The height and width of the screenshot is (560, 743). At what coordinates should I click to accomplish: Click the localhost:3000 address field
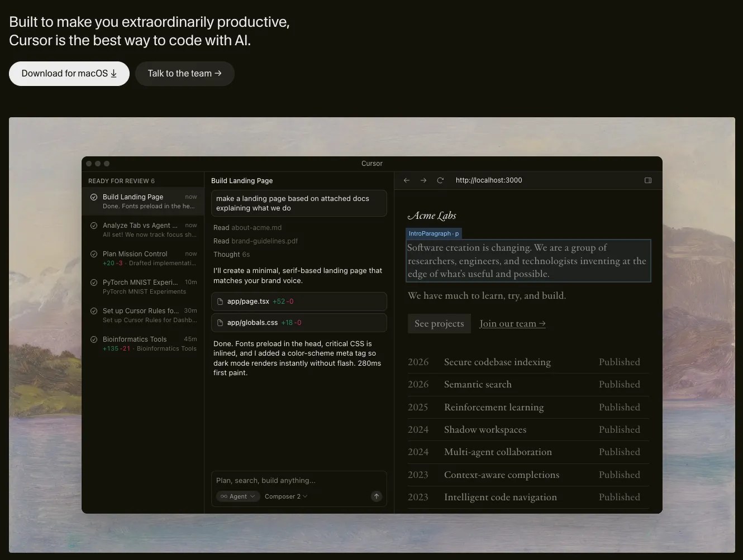click(x=489, y=180)
